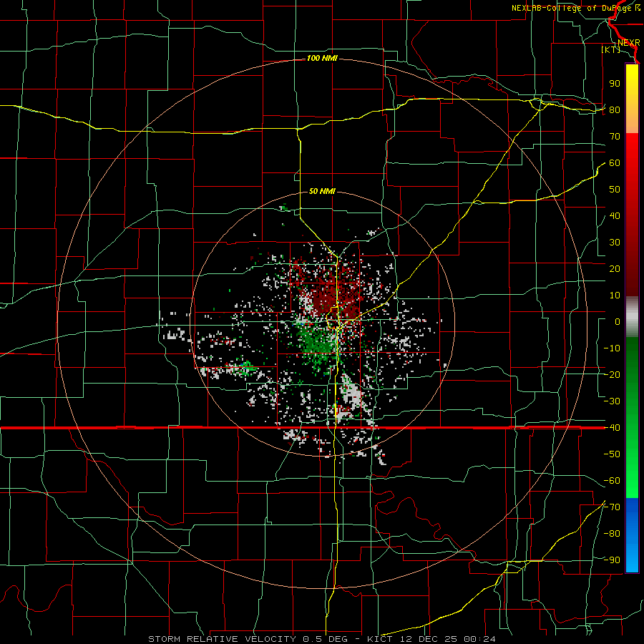Click the -10 value on velocity scale
The width and height of the screenshot is (644, 644).
(612, 348)
